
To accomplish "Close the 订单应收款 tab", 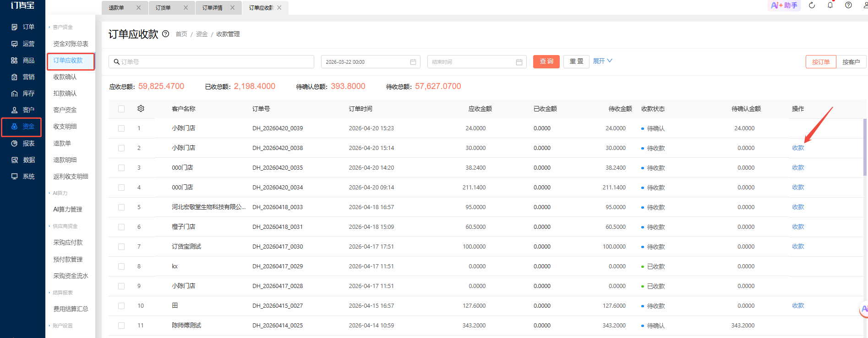I will click(279, 8).
